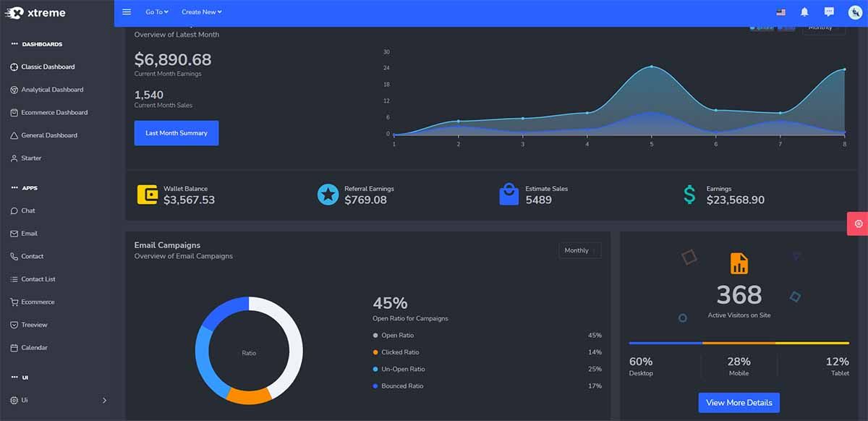This screenshot has width=868, height=421.
Task: Click the blue Desktop progress bar segment
Action: pos(665,343)
